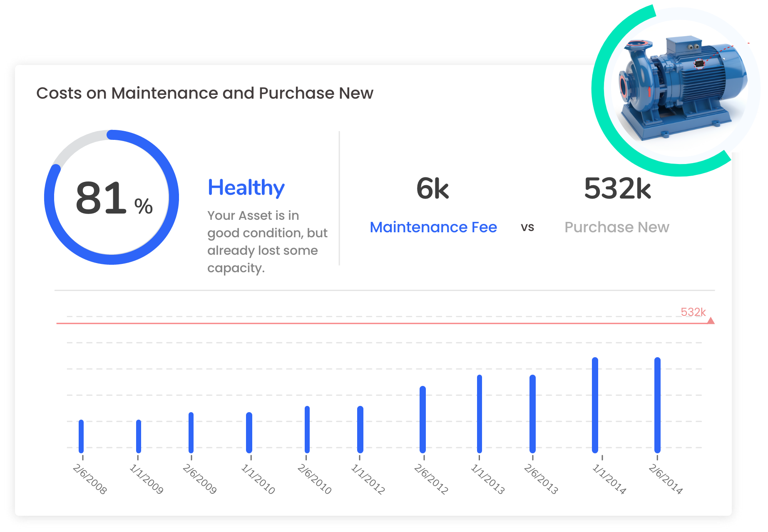
Task: Open the Maintenance Fee details
Action: (434, 227)
